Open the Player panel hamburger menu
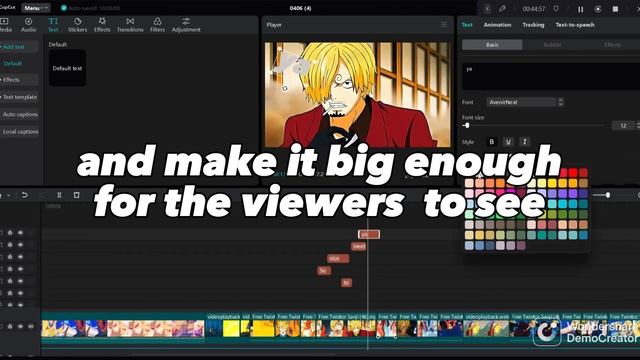The image size is (640, 360). [x=444, y=24]
